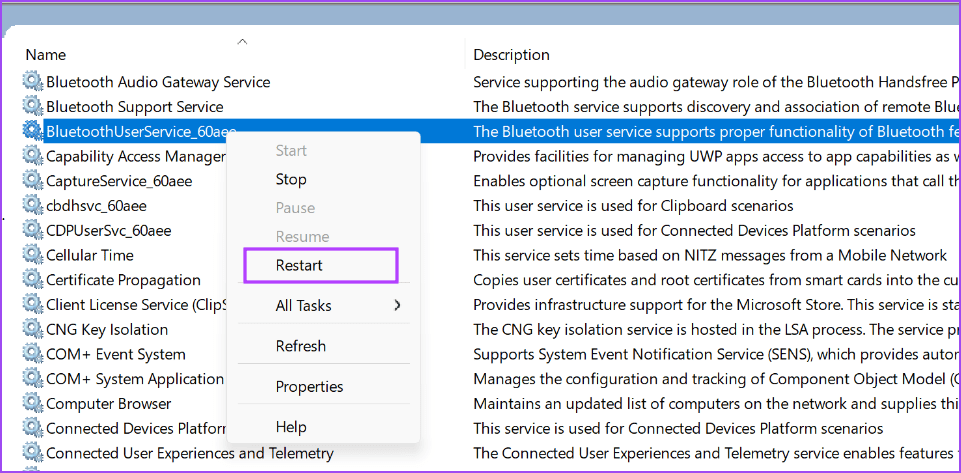961x473 pixels.
Task: Select the cbdhsvc_60aee service
Action: 96,205
